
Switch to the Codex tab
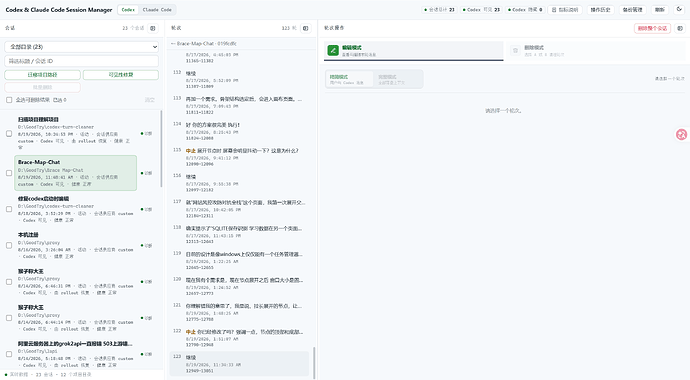click(128, 10)
